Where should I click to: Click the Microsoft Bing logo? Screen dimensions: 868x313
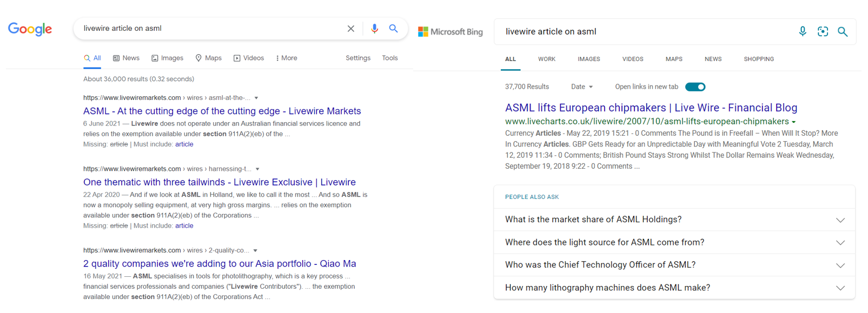(x=450, y=32)
